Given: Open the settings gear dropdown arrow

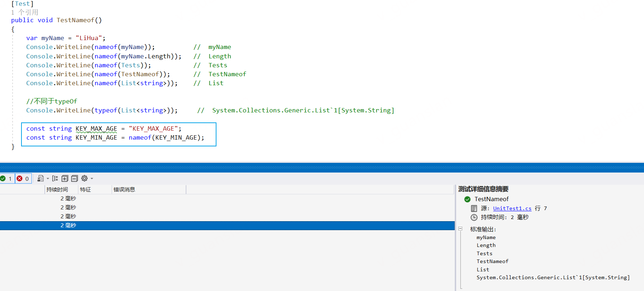Looking at the screenshot, I should click(92, 179).
